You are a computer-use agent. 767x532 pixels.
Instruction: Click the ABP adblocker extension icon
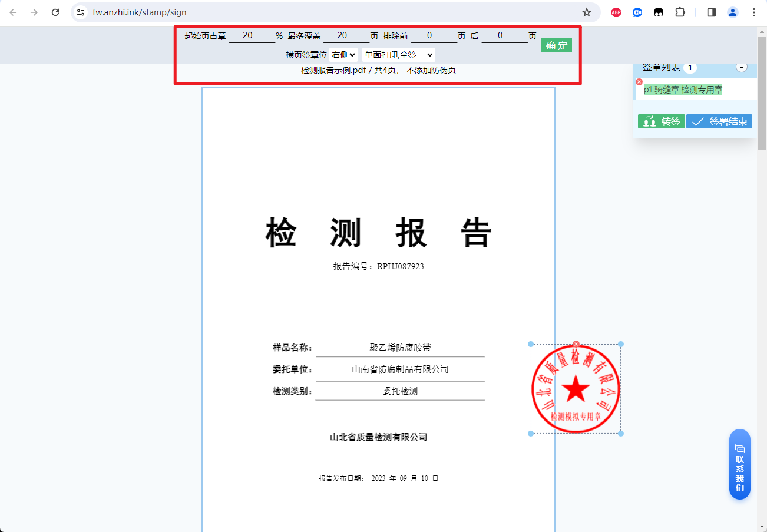tap(616, 12)
